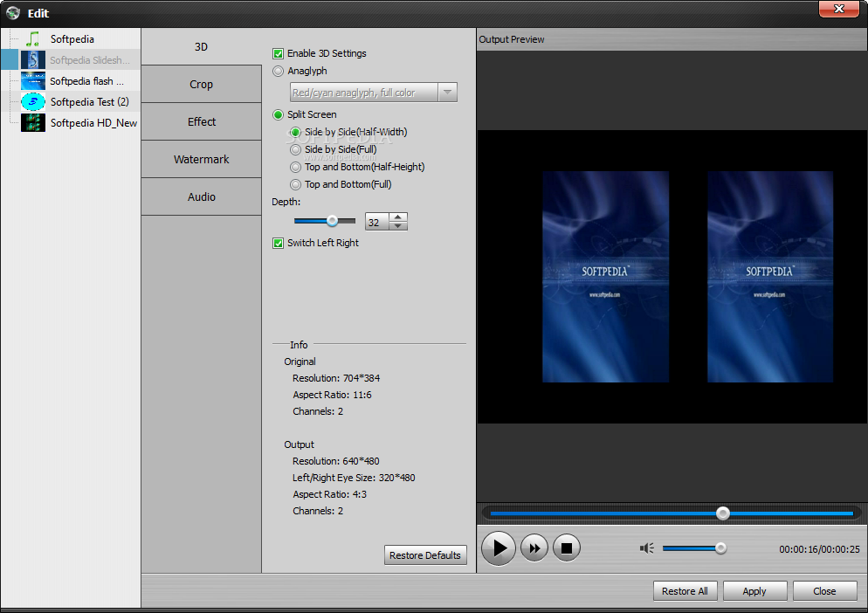This screenshot has height=613, width=868.
Task: Click the Left/Right Eye Size: 320*480 text
Action: pos(354,478)
